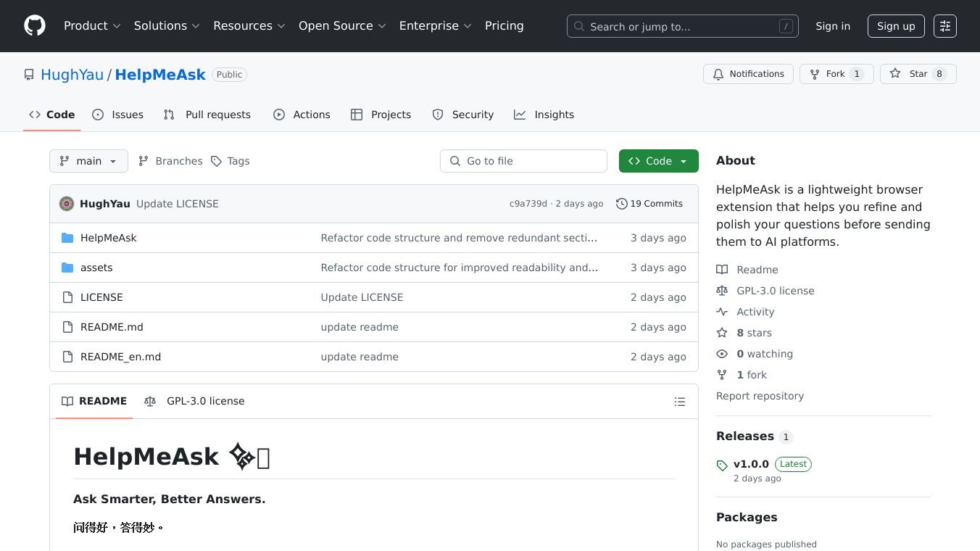This screenshot has height=551, width=980.
Task: Click the GitHub logo icon
Action: click(35, 26)
